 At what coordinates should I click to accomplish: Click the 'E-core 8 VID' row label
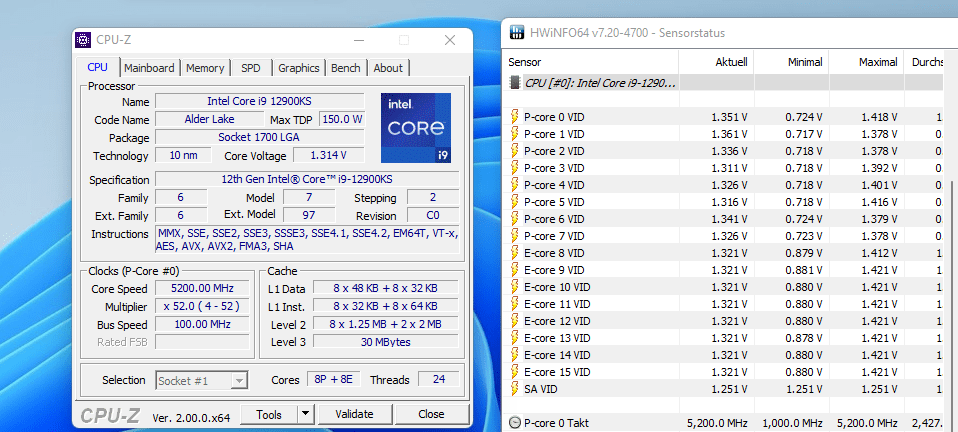point(554,253)
